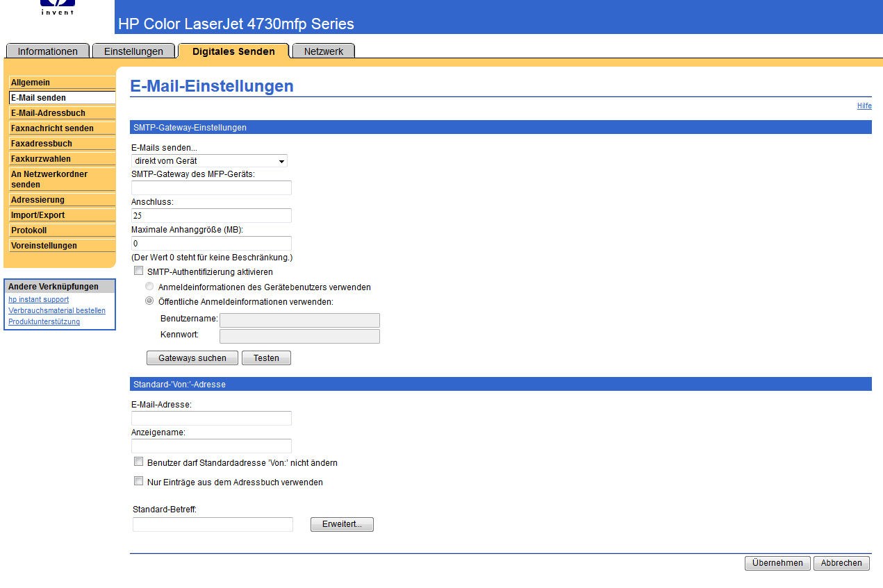Click the Benutzername field
Image resolution: width=883 pixels, height=588 pixels.
pos(299,320)
